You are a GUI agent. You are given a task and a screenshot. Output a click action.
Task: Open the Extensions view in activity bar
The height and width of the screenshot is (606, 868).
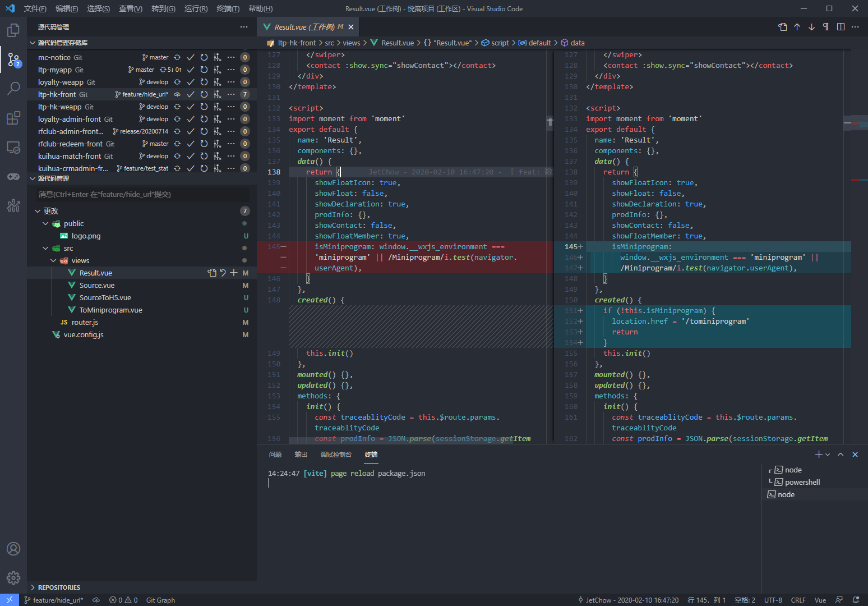(x=13, y=118)
